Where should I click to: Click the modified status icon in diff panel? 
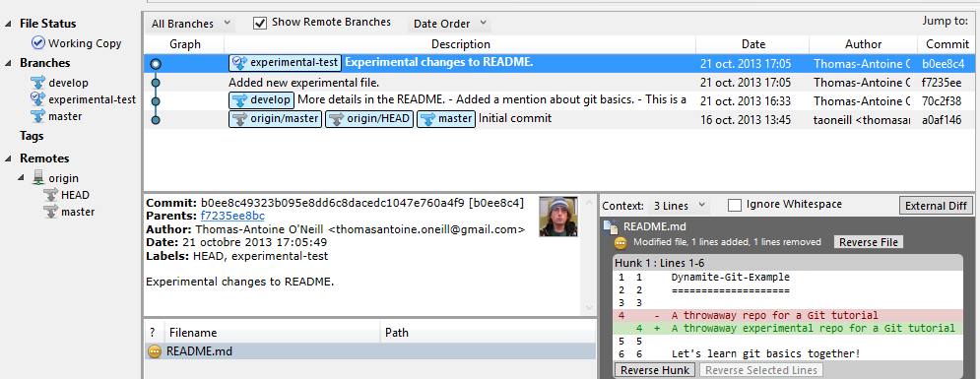pos(621,243)
